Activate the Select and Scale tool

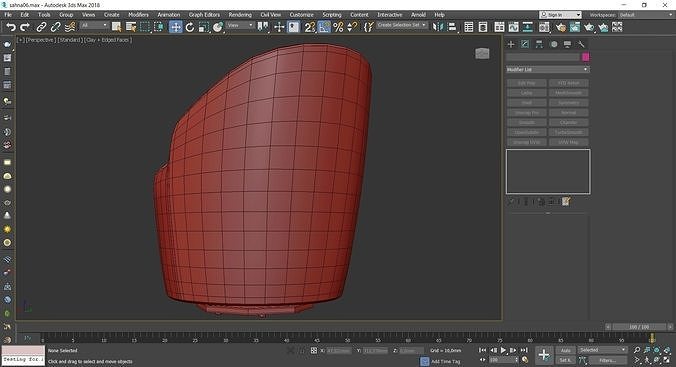[204, 27]
